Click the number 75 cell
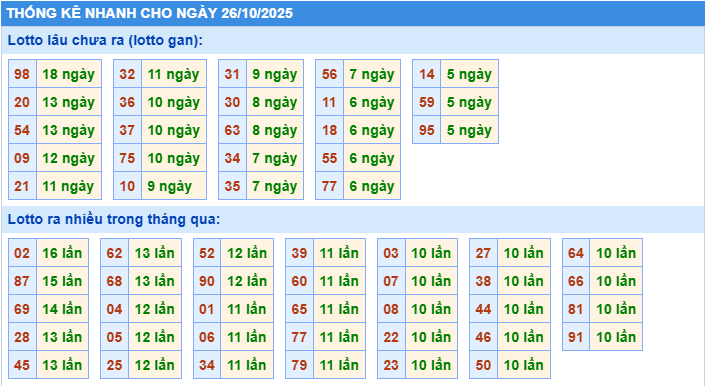 [127, 158]
